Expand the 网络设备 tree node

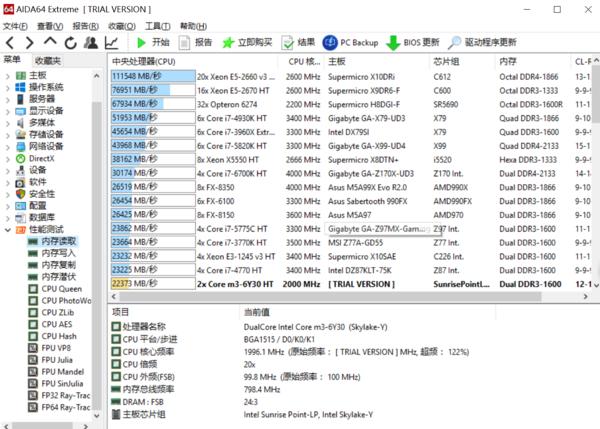[8, 147]
